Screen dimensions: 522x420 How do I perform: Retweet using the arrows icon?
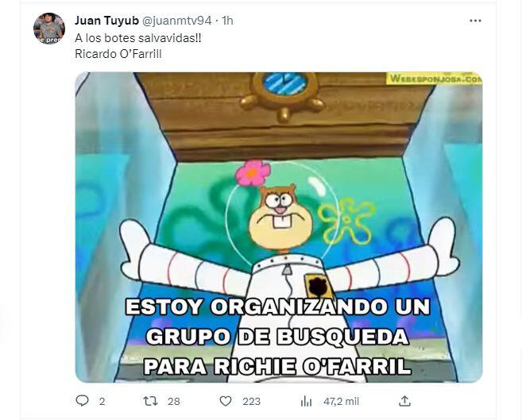150,401
